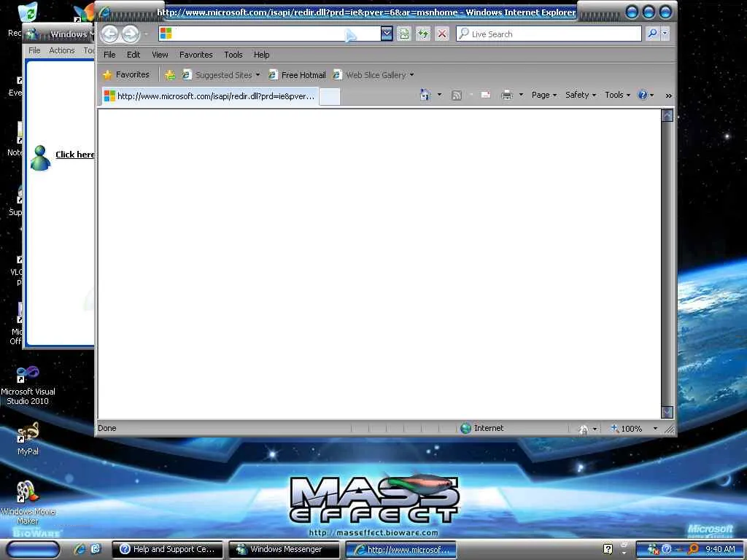Click the blue Help question mark icon

[x=643, y=96]
